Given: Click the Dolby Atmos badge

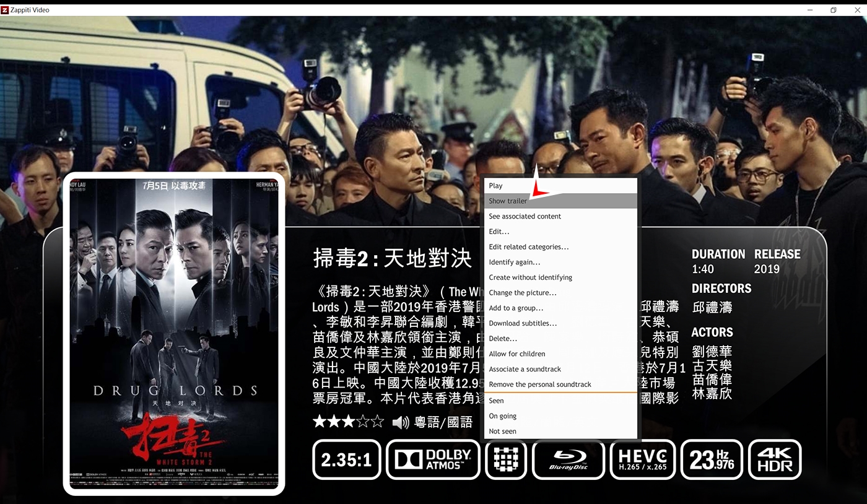Looking at the screenshot, I should 433,459.
